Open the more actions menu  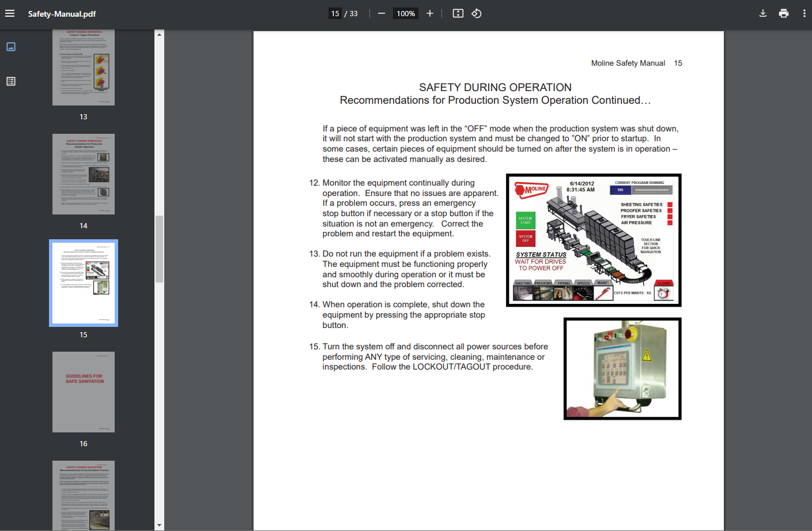805,13
